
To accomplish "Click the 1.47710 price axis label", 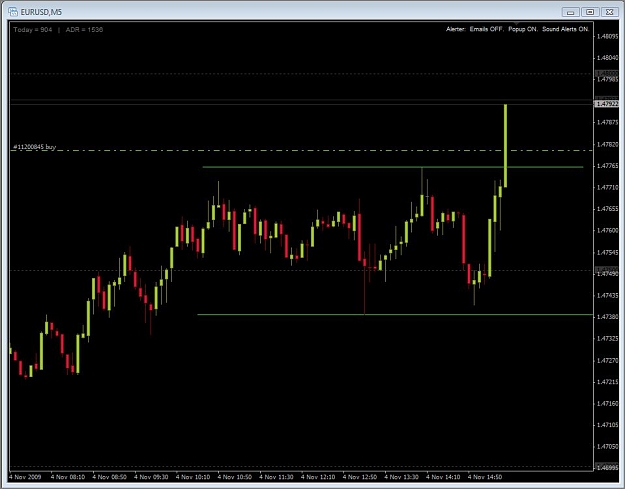I will (607, 187).
